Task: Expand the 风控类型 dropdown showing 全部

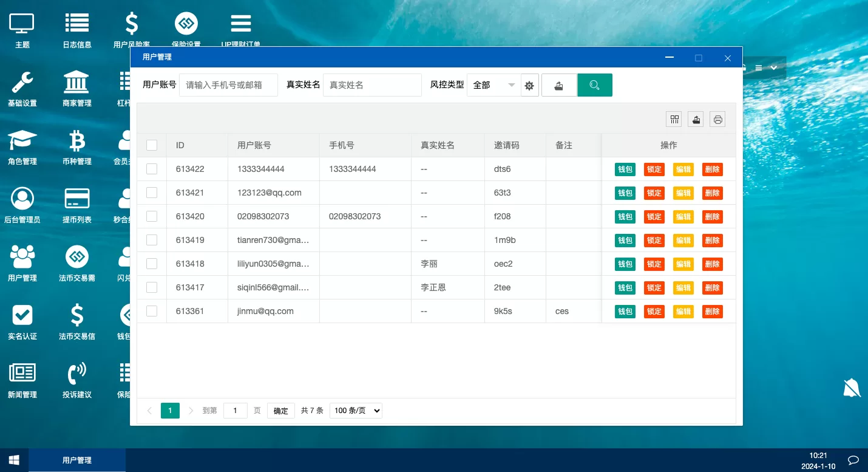Action: [x=493, y=85]
